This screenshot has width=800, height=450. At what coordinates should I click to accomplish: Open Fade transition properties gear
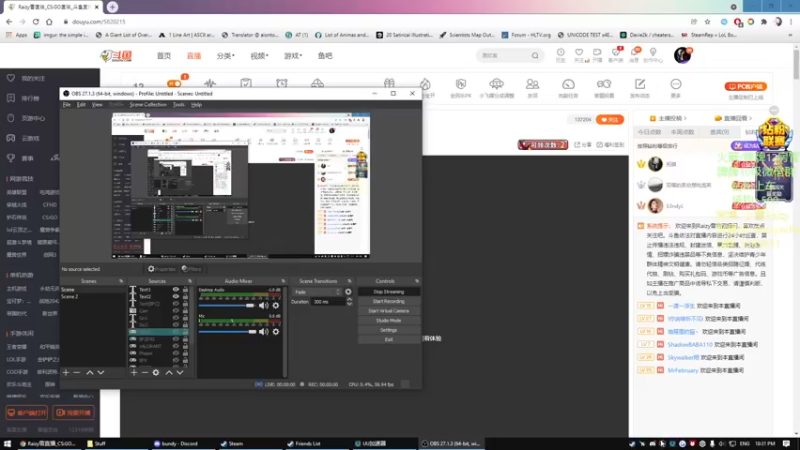click(348, 292)
